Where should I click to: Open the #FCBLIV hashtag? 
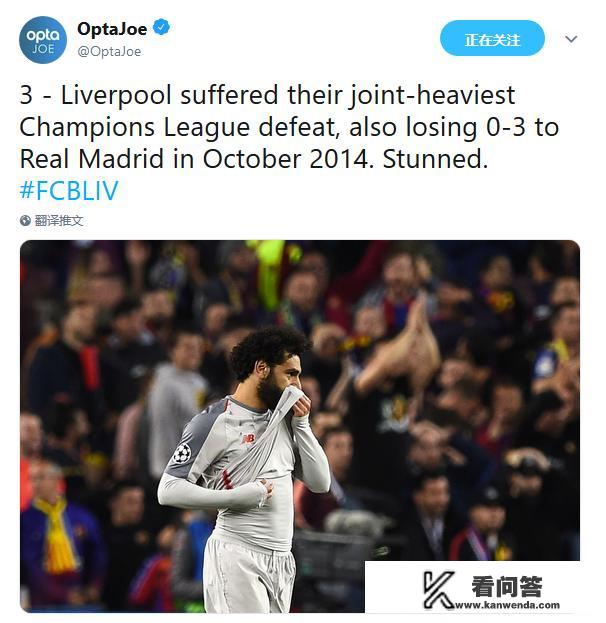pos(69,190)
